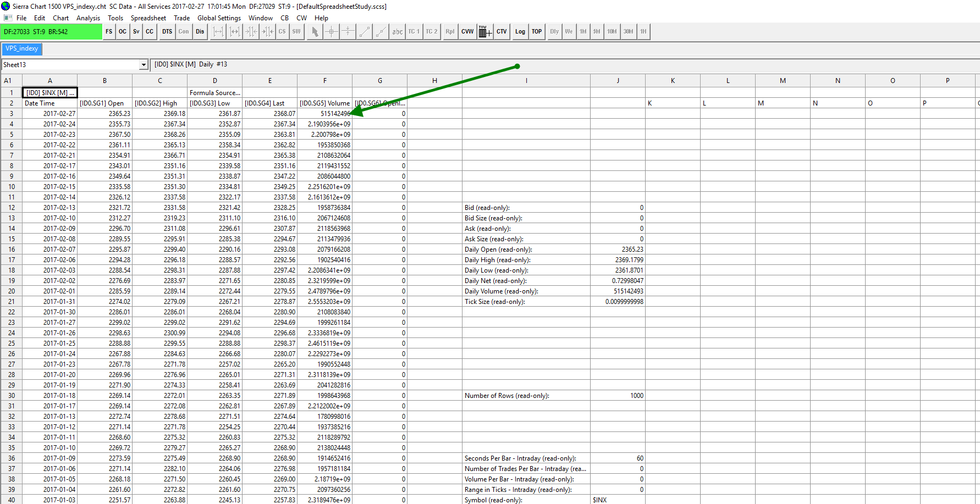Screen dimensions: 980x504
Task: Click the Tick Size (read-only) label
Action: point(526,302)
